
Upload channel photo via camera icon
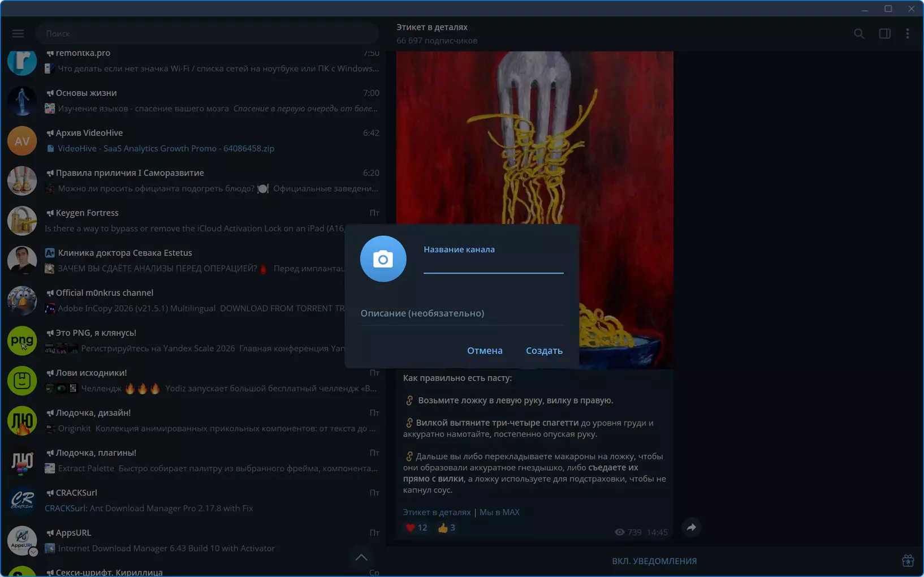(x=383, y=259)
